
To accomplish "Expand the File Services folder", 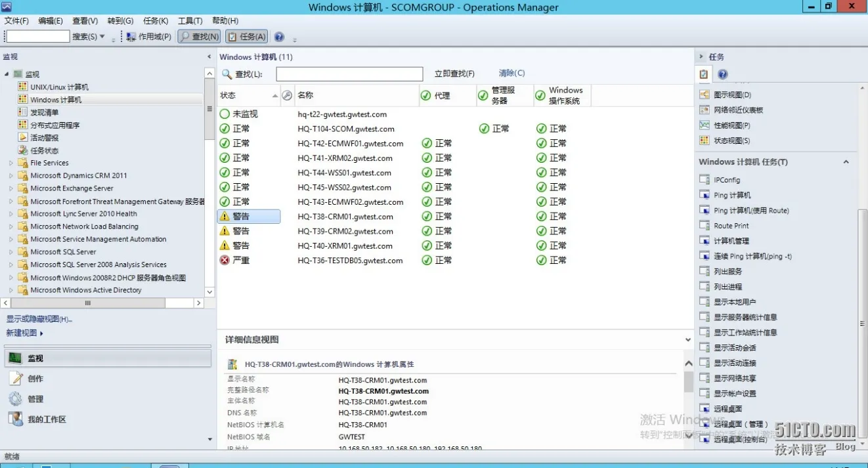I will (11, 163).
